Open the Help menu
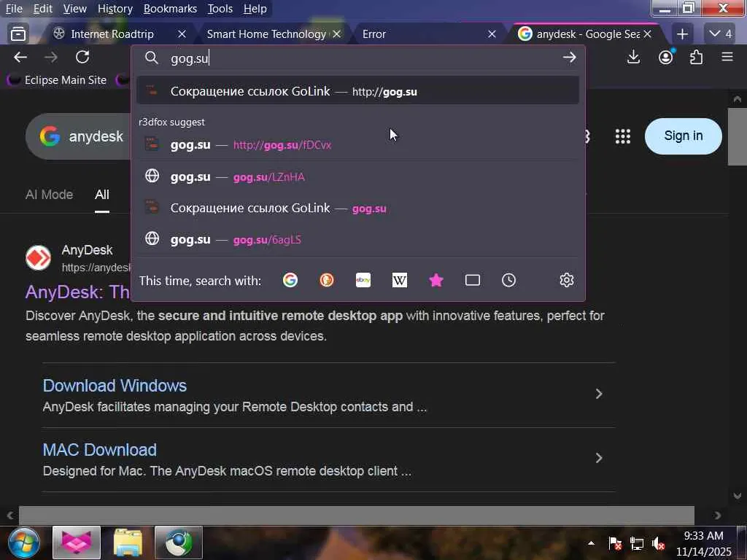This screenshot has height=560, width=747. 255,9
